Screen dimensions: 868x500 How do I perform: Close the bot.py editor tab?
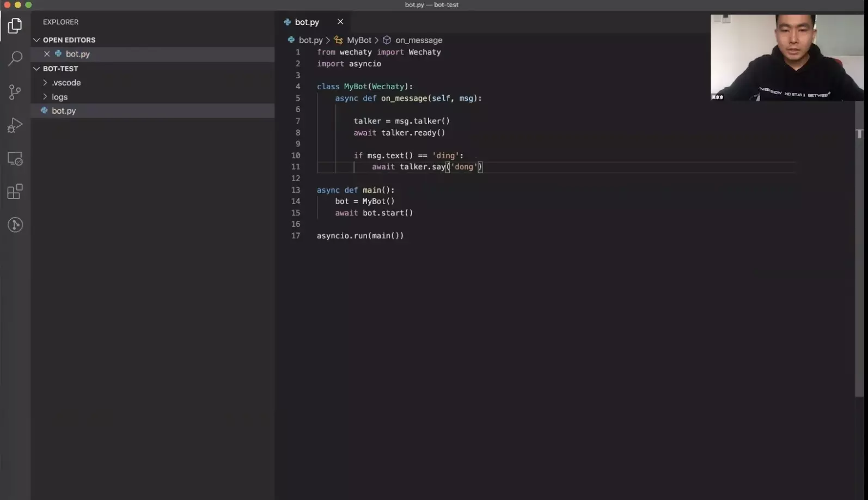pos(340,22)
